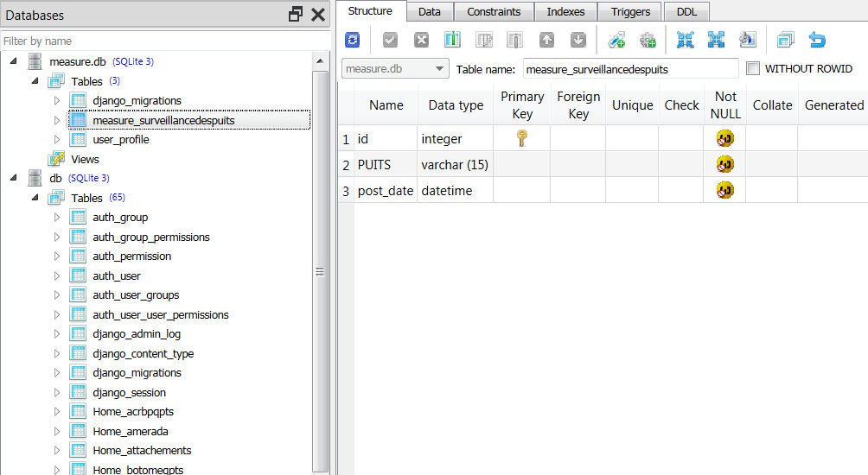Open the Triggers tab
This screenshot has height=475, width=868.
tap(630, 11)
